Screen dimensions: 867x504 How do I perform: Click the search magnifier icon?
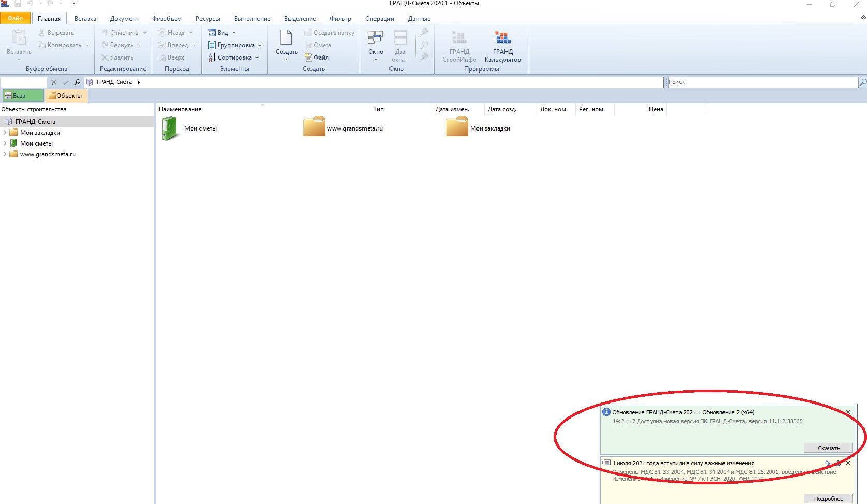click(862, 82)
